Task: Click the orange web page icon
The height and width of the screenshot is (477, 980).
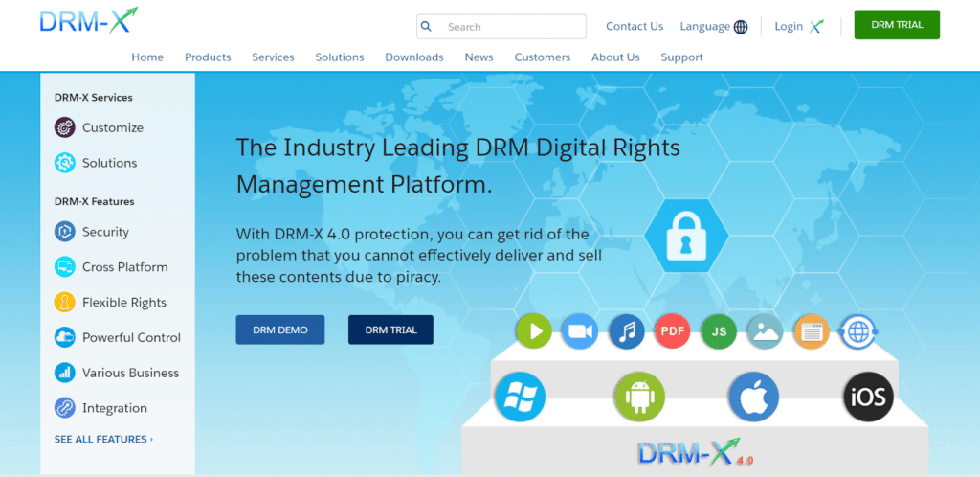Action: 812,331
